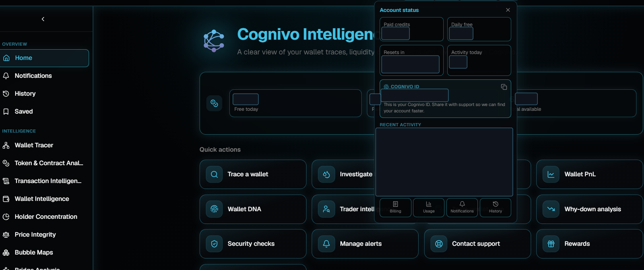Open Price Integrity page
Viewport: 644px width, 270px height.
click(44, 235)
